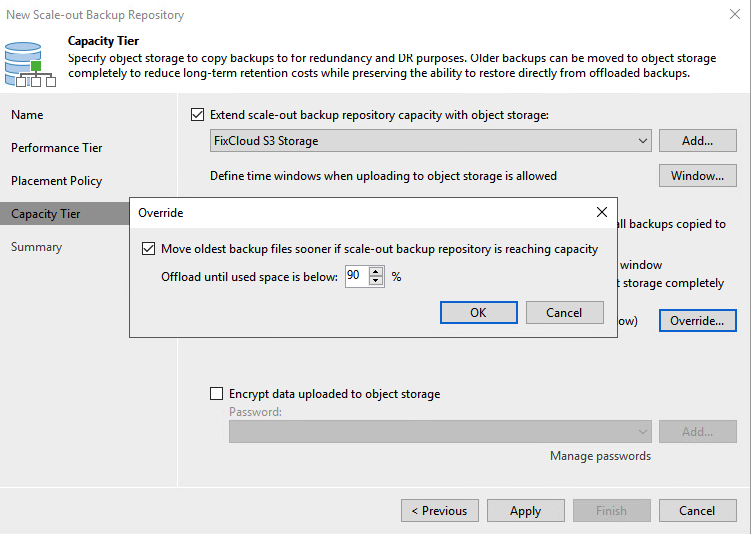Decrease offload percentage with down arrow
The image size is (751, 534).
click(376, 281)
